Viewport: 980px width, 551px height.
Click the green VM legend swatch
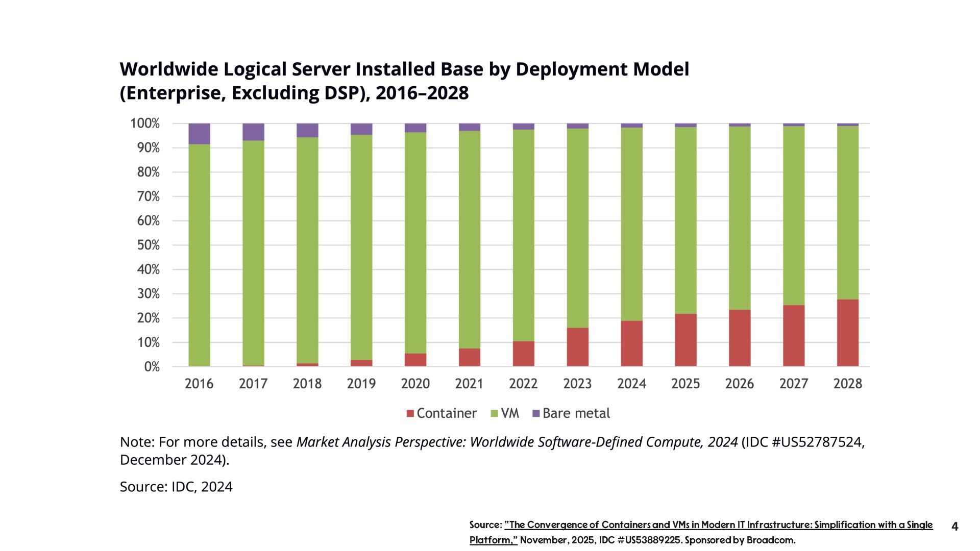(x=494, y=414)
